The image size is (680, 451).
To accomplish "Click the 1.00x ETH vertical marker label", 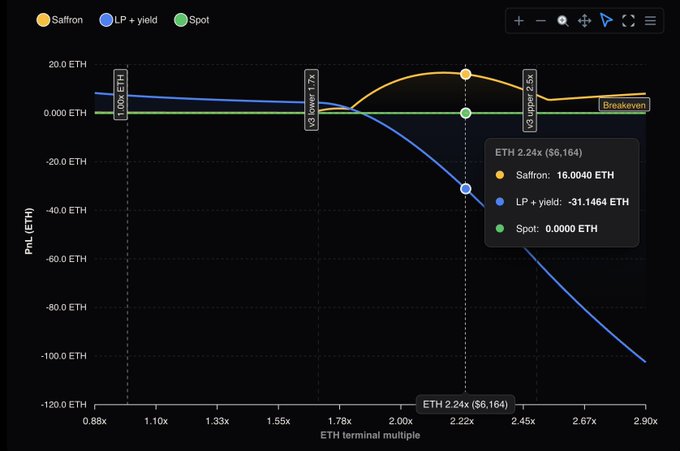I will coord(121,94).
